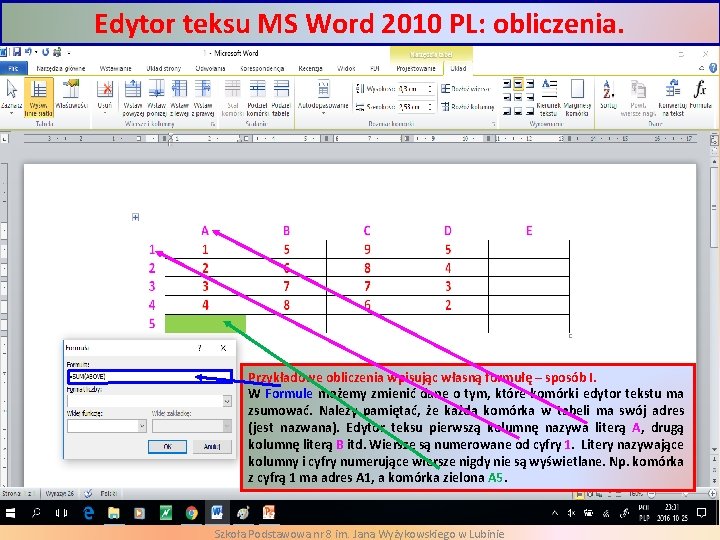This screenshot has width=720, height=540.
Task: Open the Autodopasowanie autofit dropdown
Action: pyautogui.click(x=323, y=97)
